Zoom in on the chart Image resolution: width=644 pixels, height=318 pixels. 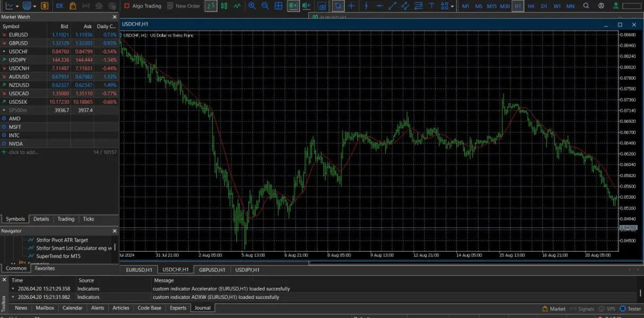click(x=252, y=6)
